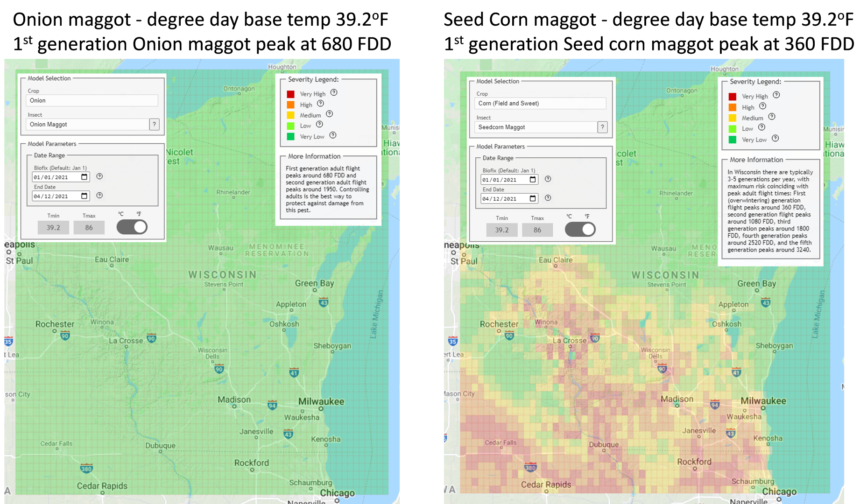Click the red Very High swatch in Onion legend
Screen dimensions: 867x504
click(x=290, y=94)
